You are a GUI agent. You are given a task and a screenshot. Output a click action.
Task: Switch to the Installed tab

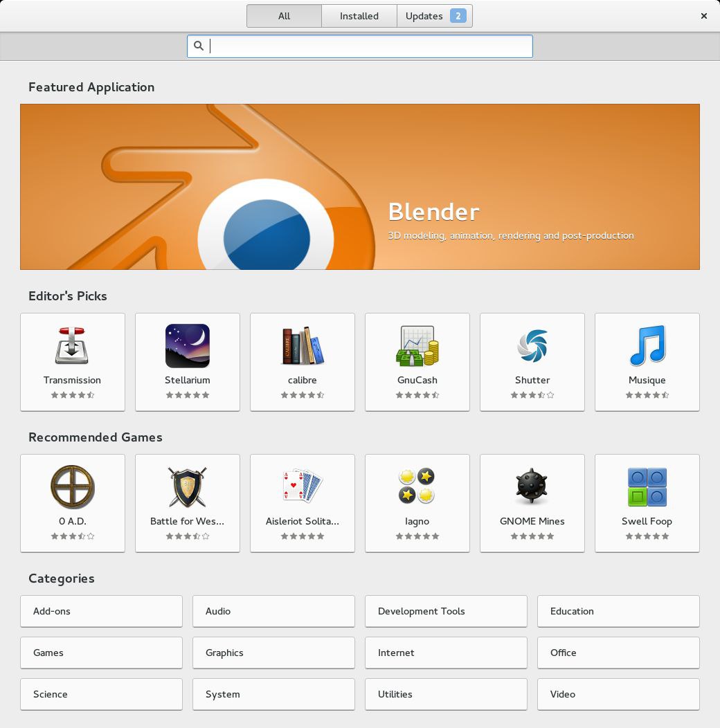tap(359, 16)
